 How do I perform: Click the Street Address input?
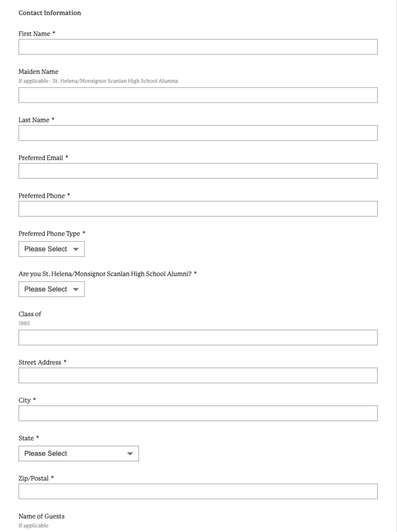(x=198, y=375)
